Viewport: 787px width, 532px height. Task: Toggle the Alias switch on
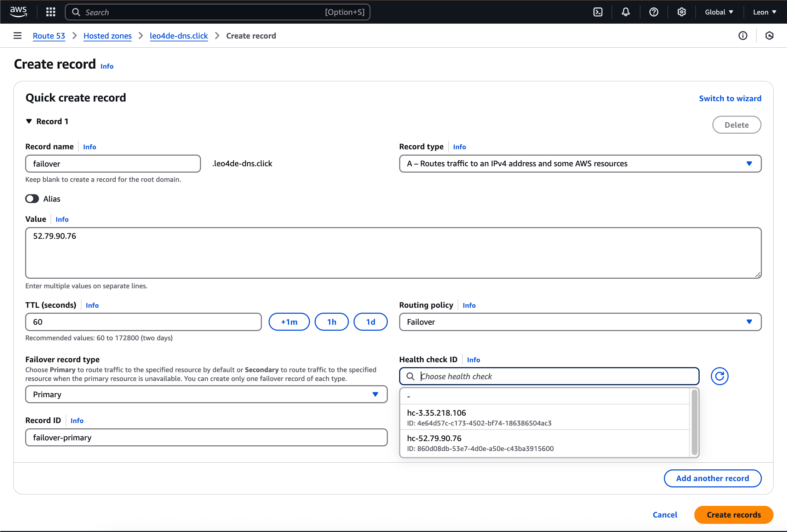click(x=32, y=199)
